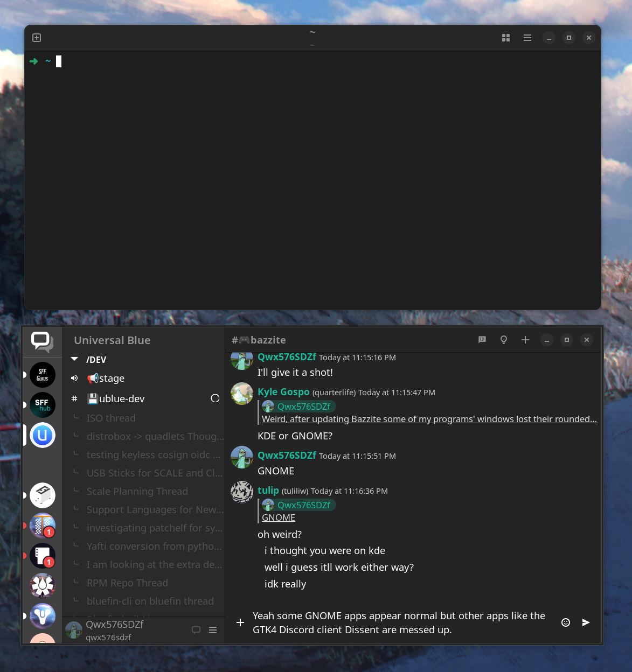Select the ISO thread channel

coord(111,418)
